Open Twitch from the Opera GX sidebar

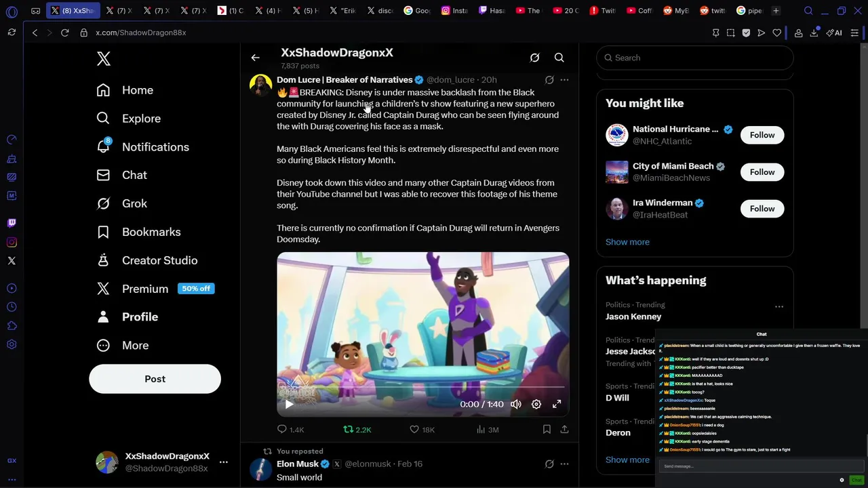(x=12, y=223)
